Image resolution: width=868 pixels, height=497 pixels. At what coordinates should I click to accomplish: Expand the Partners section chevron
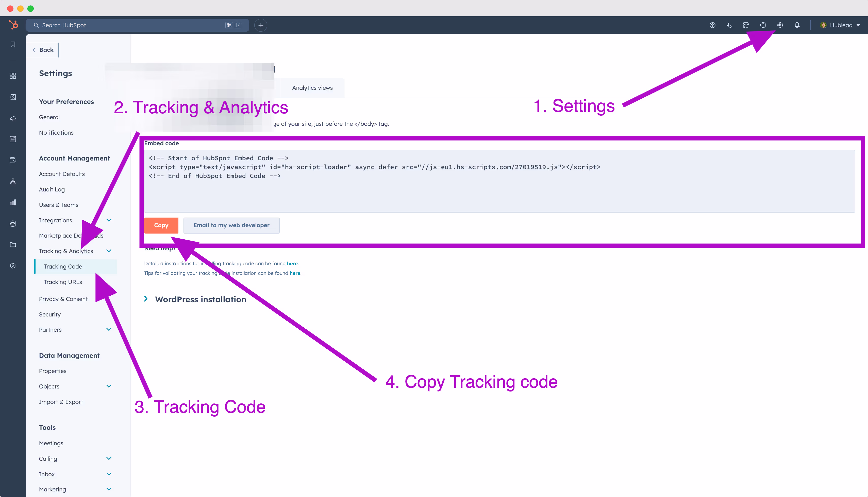(x=109, y=329)
